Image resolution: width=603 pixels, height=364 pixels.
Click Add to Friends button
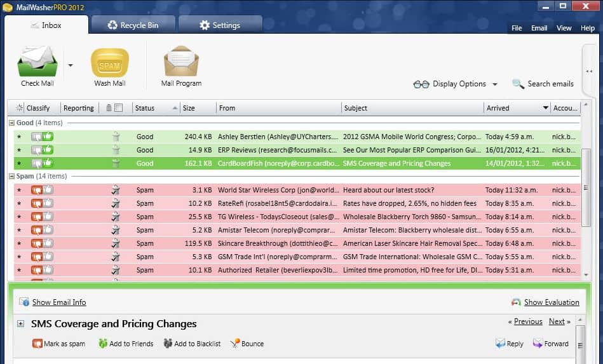pos(126,344)
